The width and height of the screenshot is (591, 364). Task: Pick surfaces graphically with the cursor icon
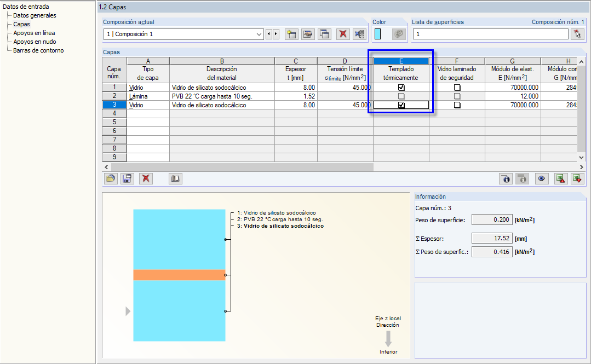click(577, 34)
